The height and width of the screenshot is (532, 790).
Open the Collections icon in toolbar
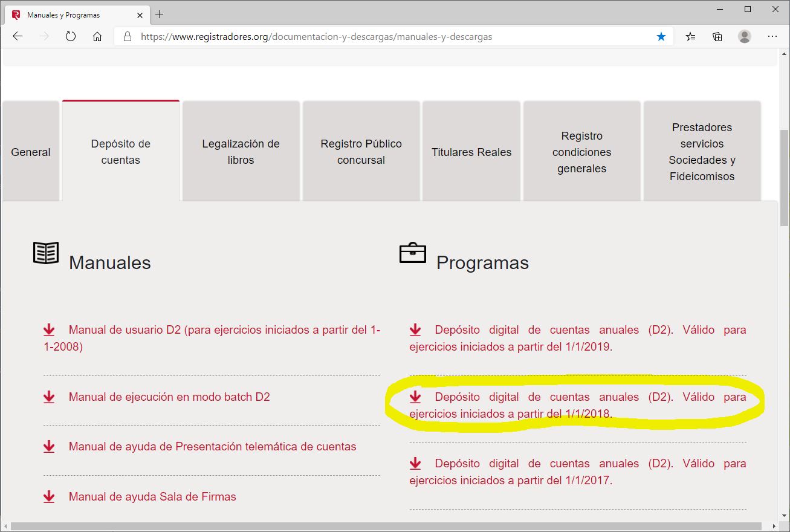tap(717, 36)
